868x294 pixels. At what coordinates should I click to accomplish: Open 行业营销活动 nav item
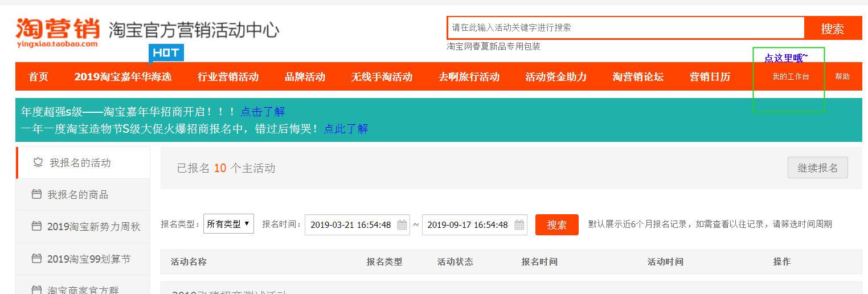point(228,77)
